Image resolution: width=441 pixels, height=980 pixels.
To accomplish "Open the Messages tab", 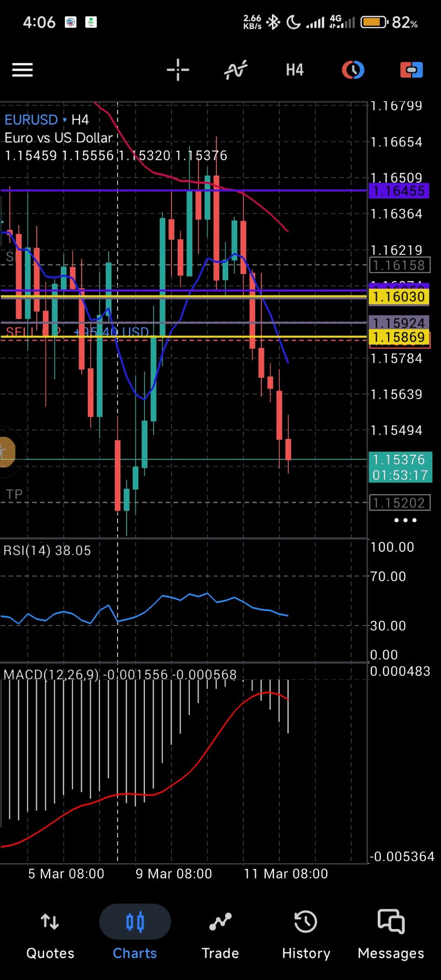I will pos(391,935).
